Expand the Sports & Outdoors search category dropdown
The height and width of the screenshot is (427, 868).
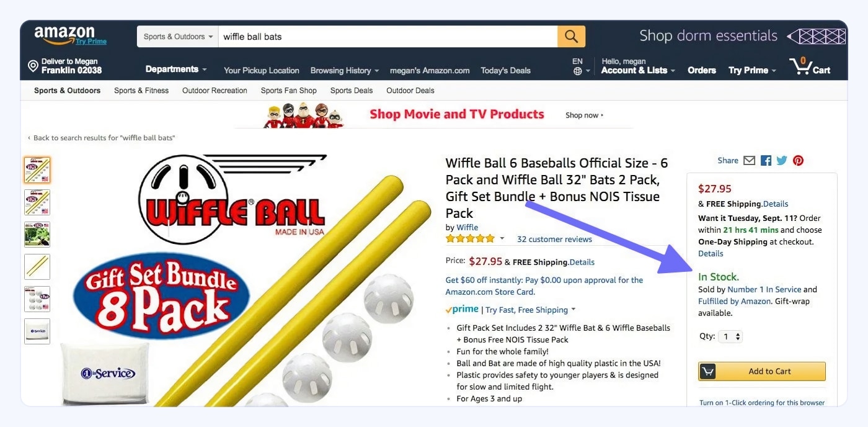(x=178, y=37)
